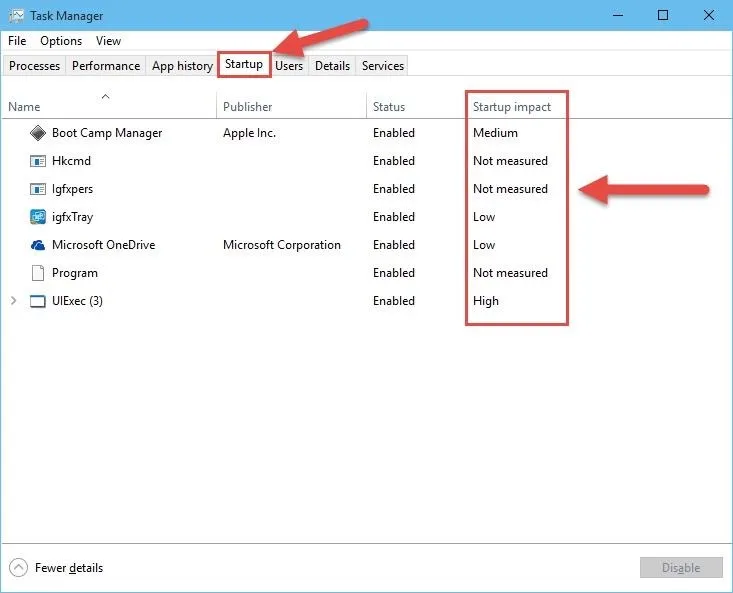The image size is (733, 593).
Task: Switch to the Details tab
Action: [332, 66]
